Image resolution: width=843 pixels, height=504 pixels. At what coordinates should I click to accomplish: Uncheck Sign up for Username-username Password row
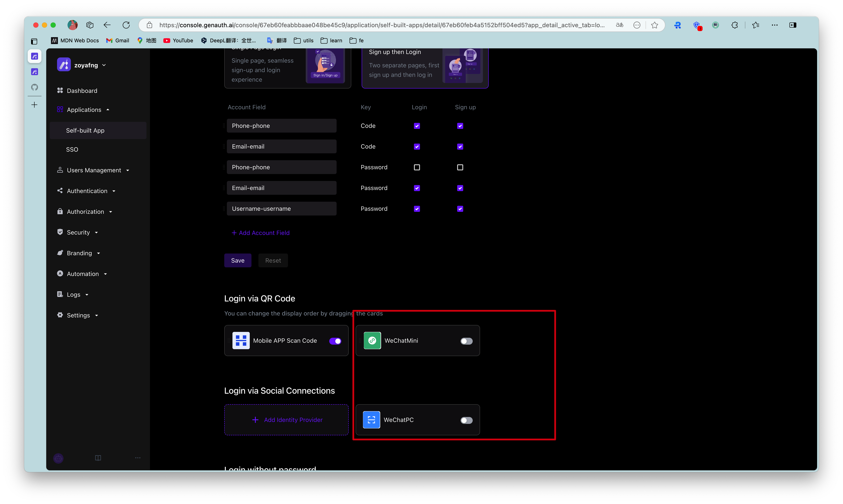[460, 209]
